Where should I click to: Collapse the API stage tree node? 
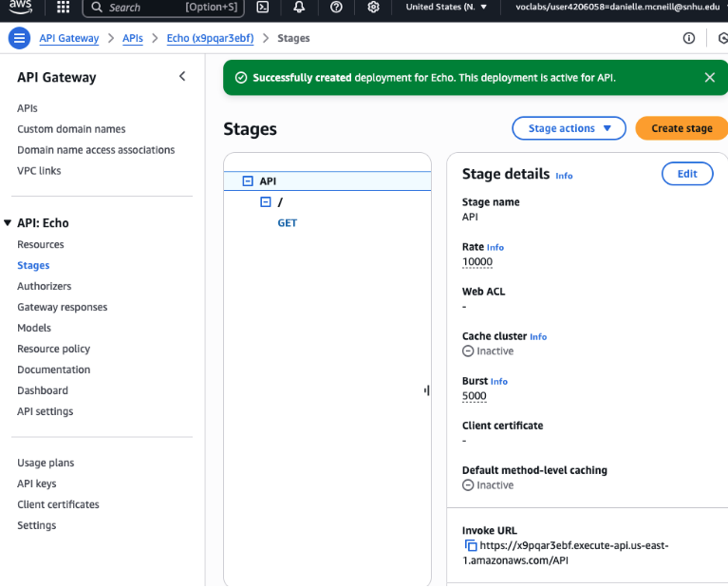click(248, 180)
